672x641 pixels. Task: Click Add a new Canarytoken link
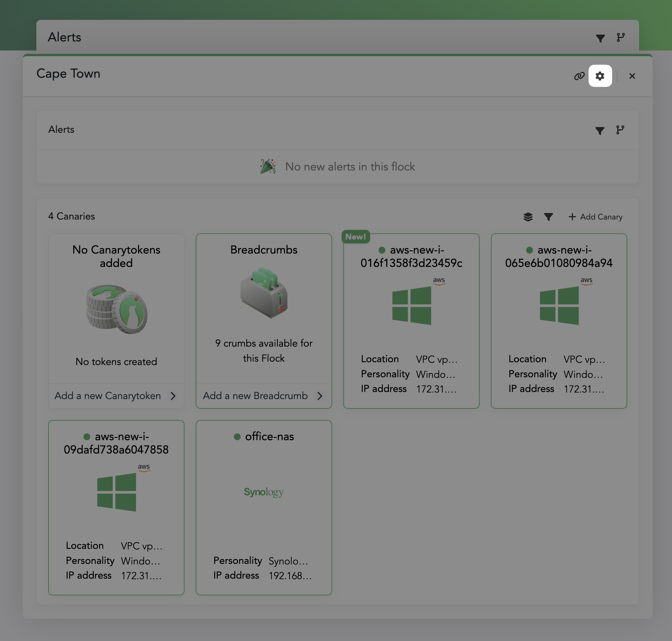pyautogui.click(x=108, y=396)
